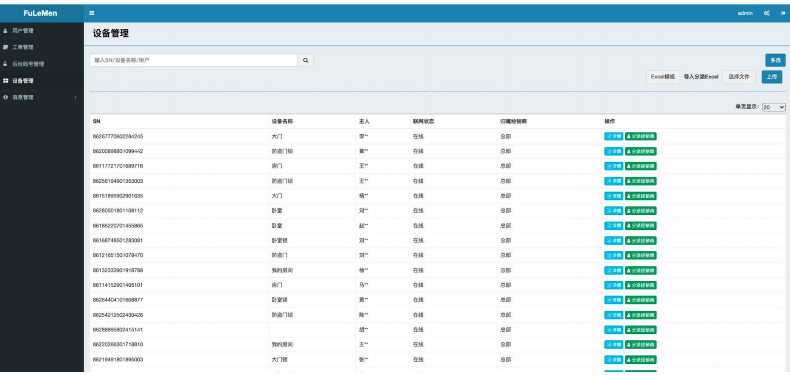790x375 pixels.
Task: Open 详情 for 王** 防盗门锁 row
Action: (x=613, y=181)
